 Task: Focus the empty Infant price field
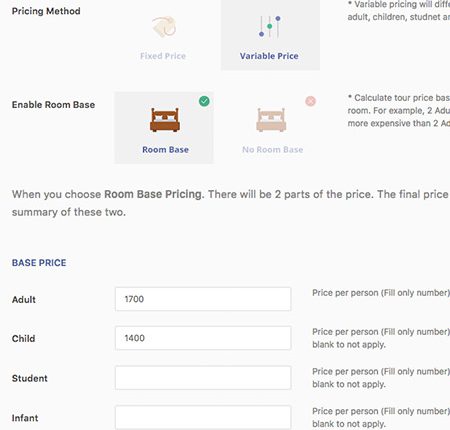click(203, 417)
